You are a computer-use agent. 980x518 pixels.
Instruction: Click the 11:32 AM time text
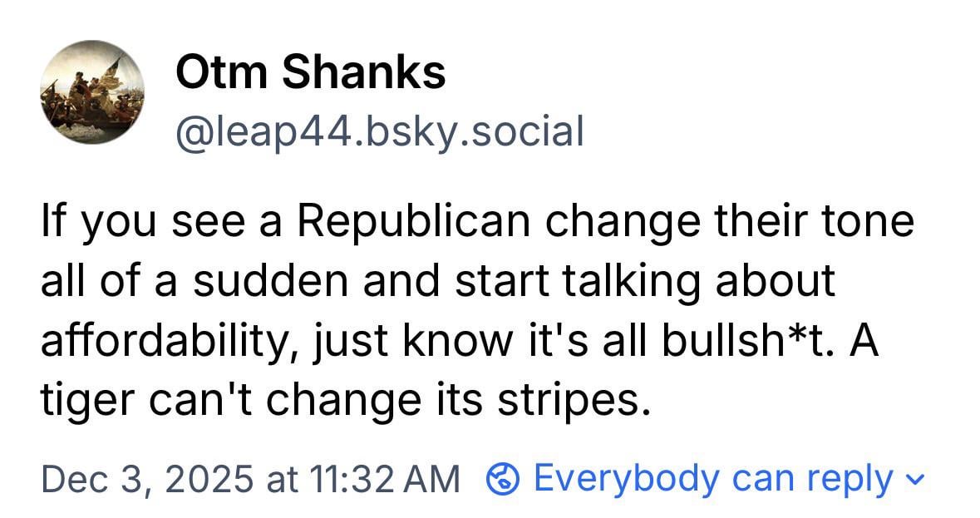(382, 479)
